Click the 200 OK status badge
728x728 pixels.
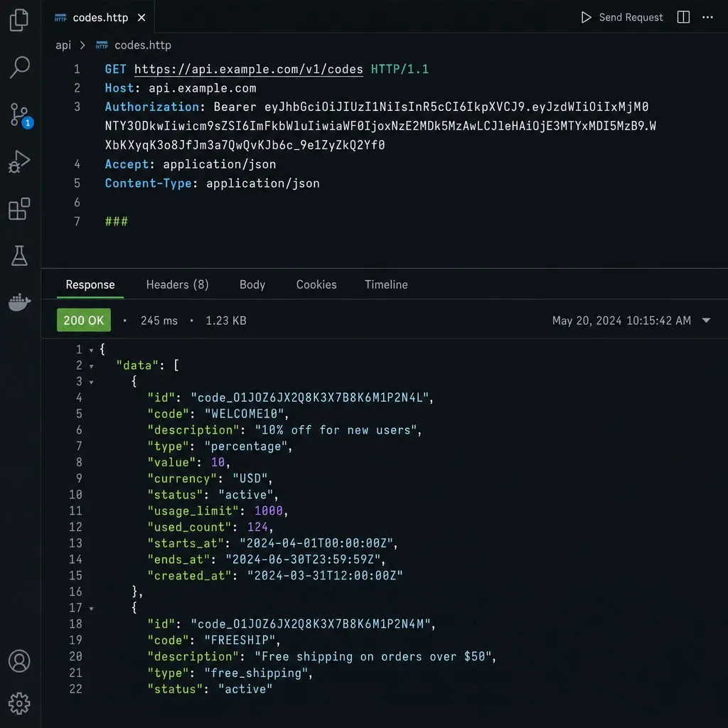[x=84, y=320]
